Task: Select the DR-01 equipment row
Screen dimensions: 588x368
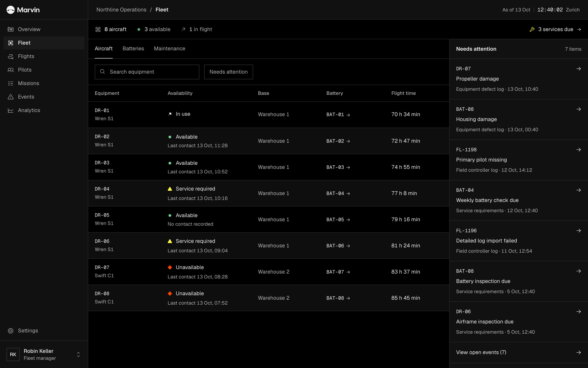Action: coord(268,115)
